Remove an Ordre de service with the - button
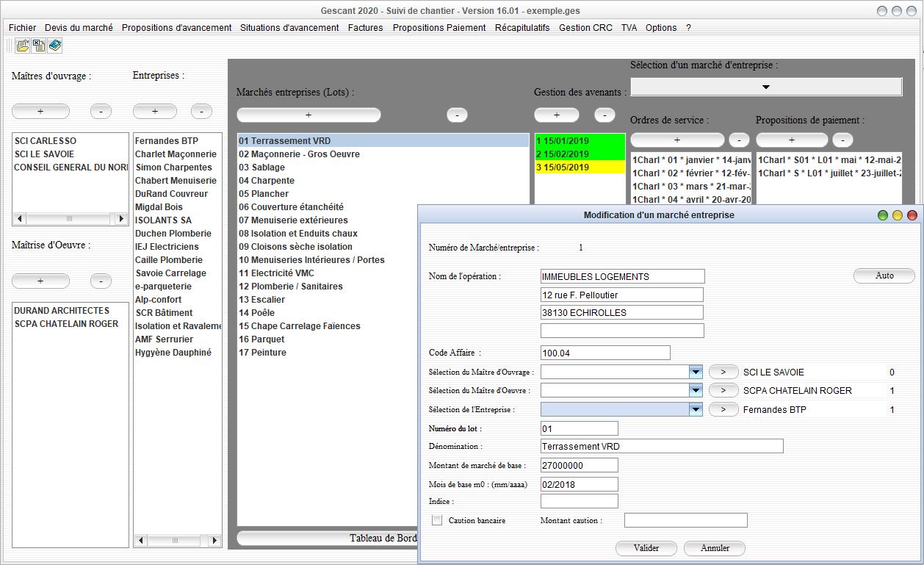 pyautogui.click(x=739, y=139)
